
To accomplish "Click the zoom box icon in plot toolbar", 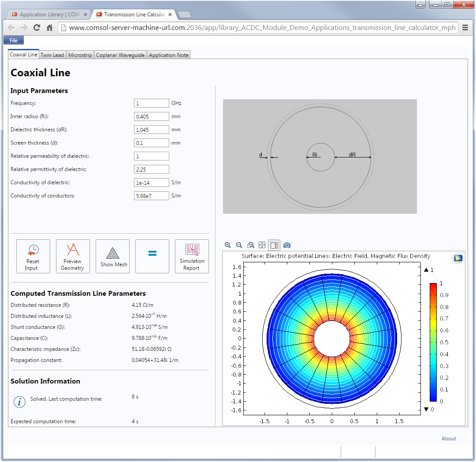I will pos(250,245).
